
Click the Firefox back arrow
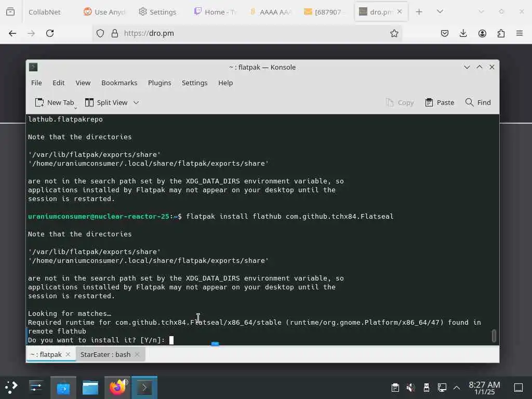pyautogui.click(x=12, y=33)
